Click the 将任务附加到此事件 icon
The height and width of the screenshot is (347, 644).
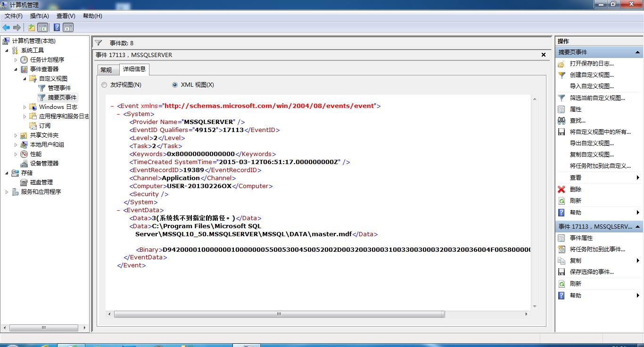point(561,249)
